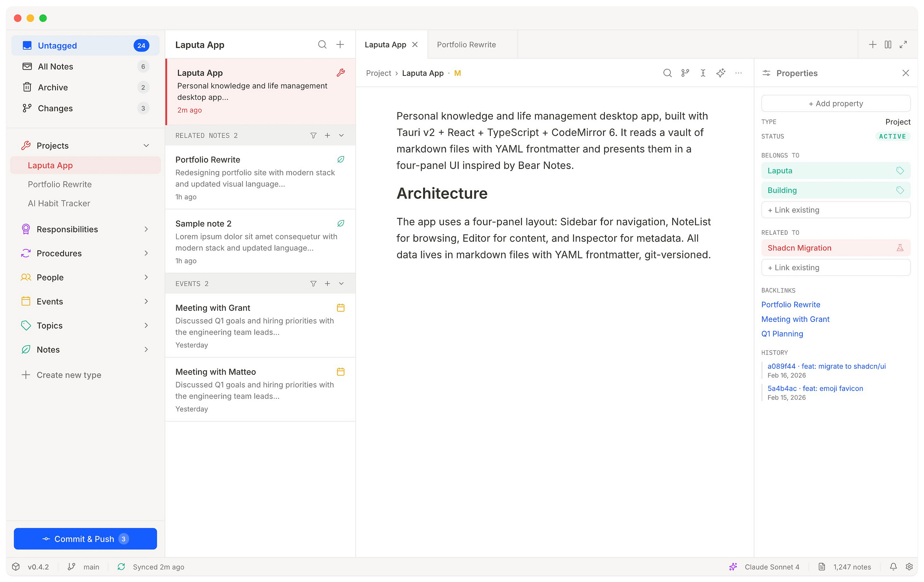The width and height of the screenshot is (924, 582).
Task: Open the Q1 Planning backlink
Action: 782,334
